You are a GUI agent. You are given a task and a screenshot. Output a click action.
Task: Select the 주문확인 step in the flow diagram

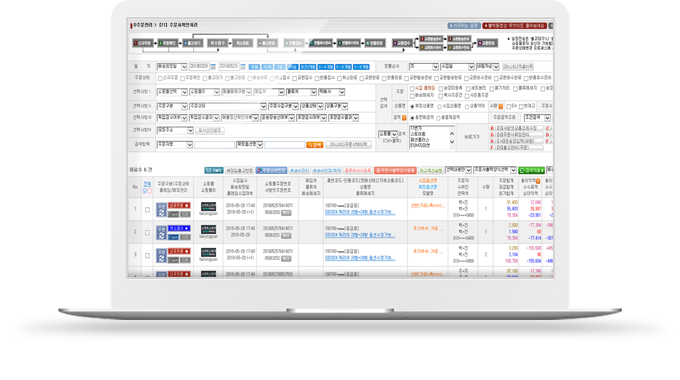[x=167, y=43]
